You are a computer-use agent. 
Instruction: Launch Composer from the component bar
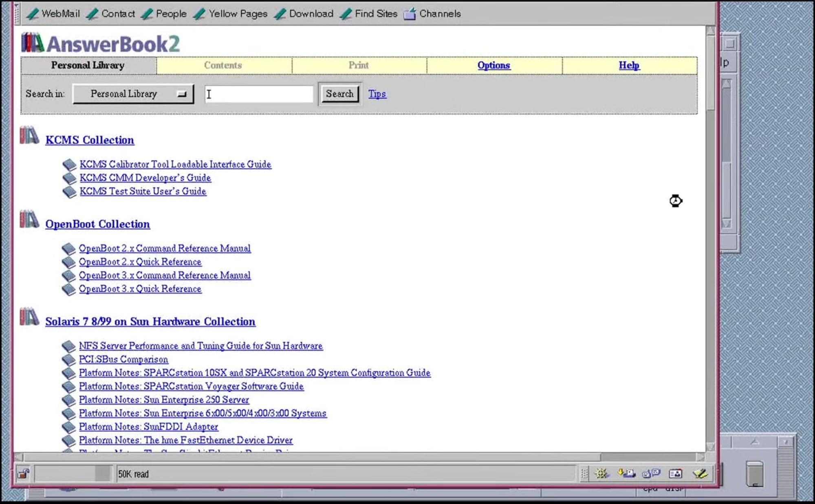[x=700, y=473]
